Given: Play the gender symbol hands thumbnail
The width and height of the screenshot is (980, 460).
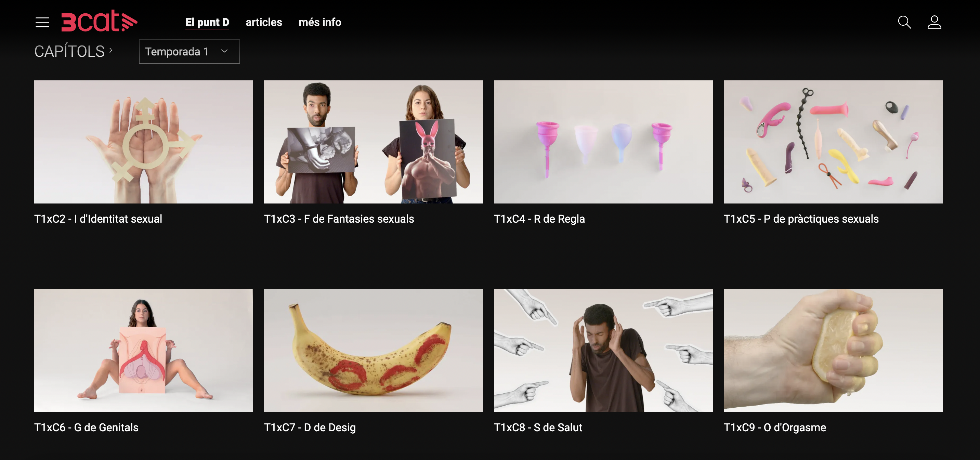Looking at the screenshot, I should (143, 142).
